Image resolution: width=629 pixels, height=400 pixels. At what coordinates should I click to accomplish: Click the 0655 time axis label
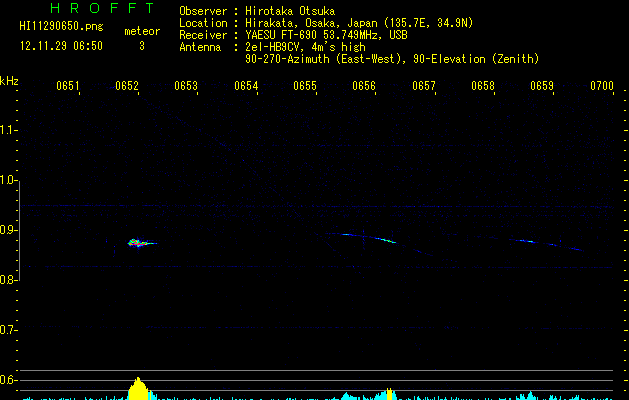[305, 86]
